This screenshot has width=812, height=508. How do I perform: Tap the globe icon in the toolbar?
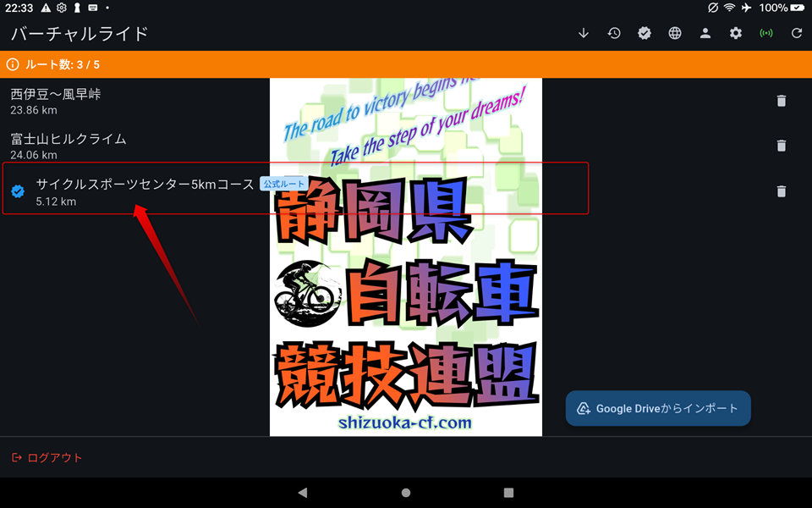(674, 33)
